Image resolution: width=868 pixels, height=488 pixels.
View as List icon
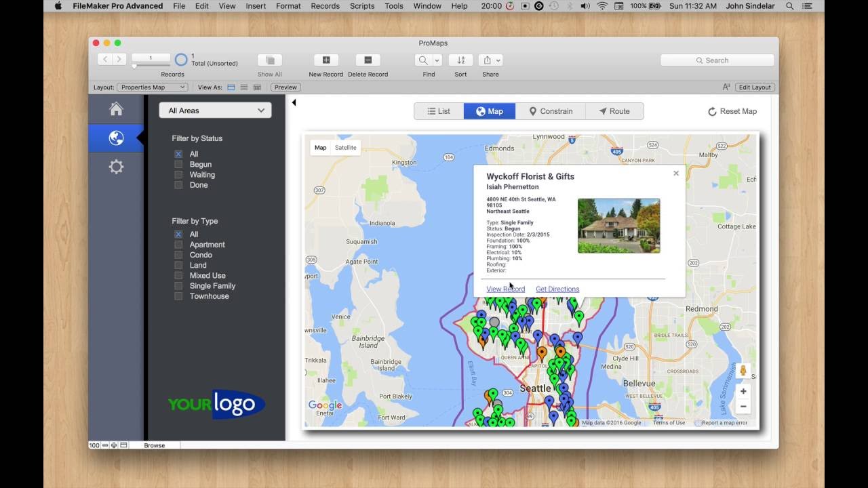244,87
